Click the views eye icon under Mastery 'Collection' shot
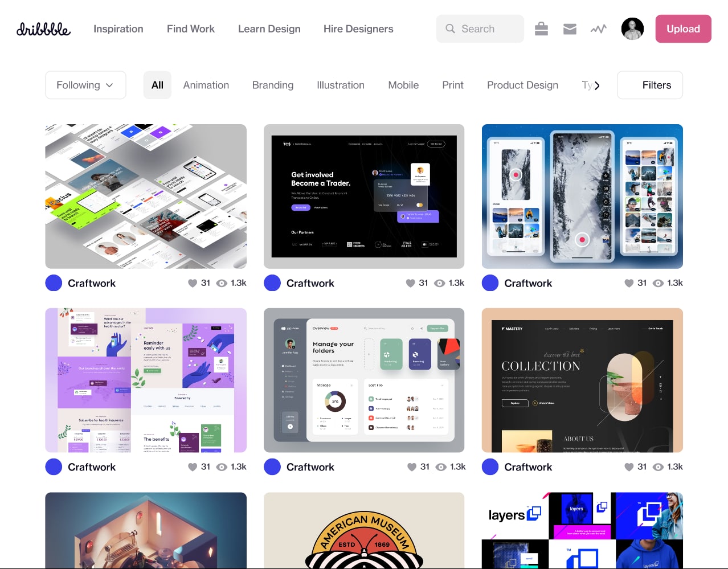Viewport: 728px width, 569px height. coord(658,467)
